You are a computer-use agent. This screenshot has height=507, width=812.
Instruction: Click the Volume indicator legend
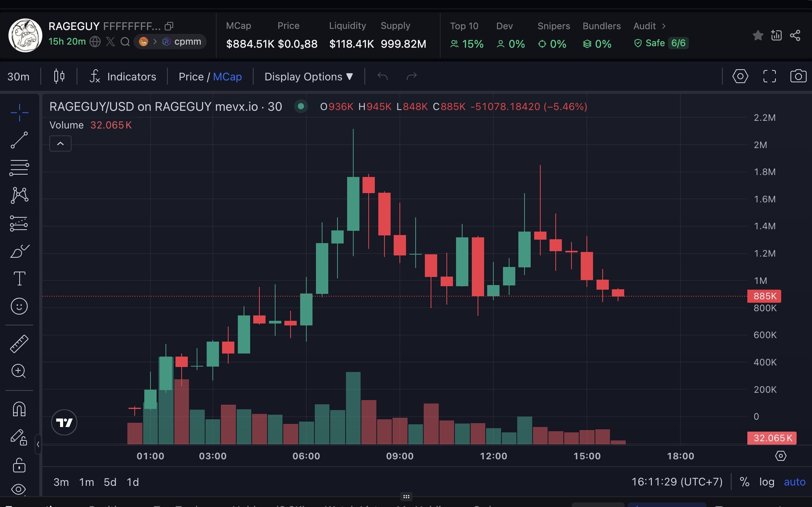(90, 125)
